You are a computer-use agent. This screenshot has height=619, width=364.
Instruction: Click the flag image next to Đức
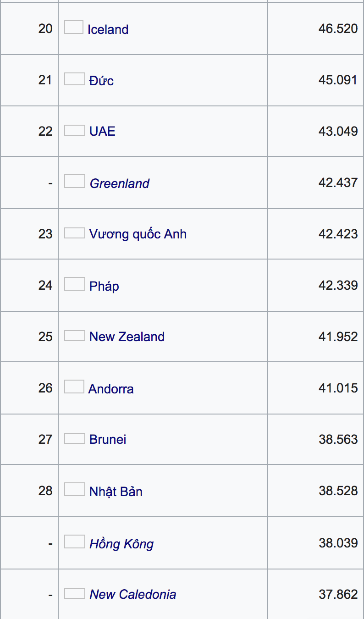[74, 79]
